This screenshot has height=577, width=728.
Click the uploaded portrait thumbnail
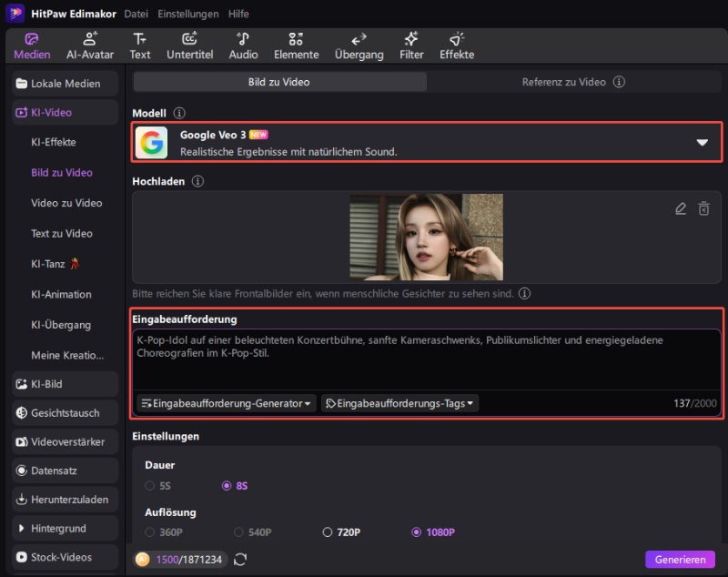[x=426, y=238]
